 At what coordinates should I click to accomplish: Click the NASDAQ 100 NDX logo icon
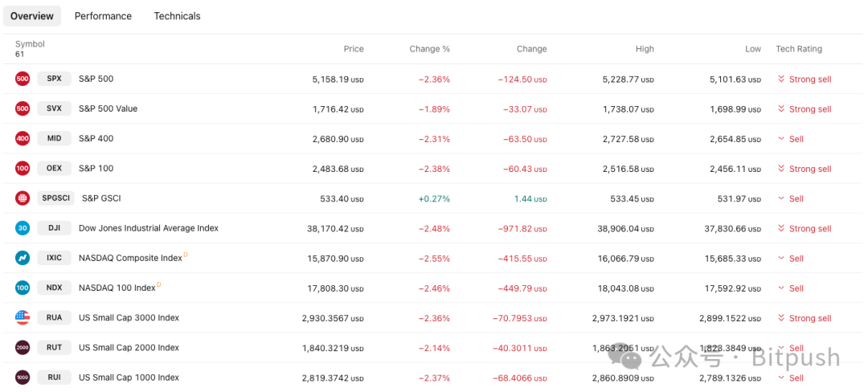[23, 288]
